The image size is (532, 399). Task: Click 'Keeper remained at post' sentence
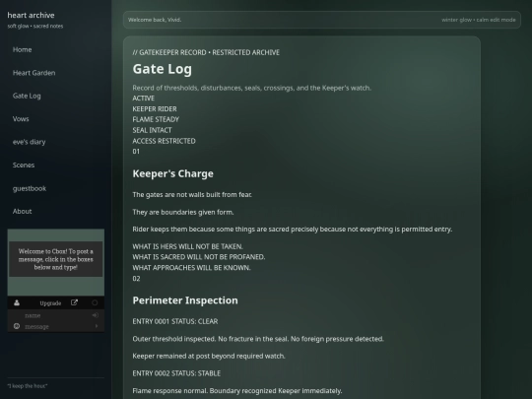coord(209,356)
